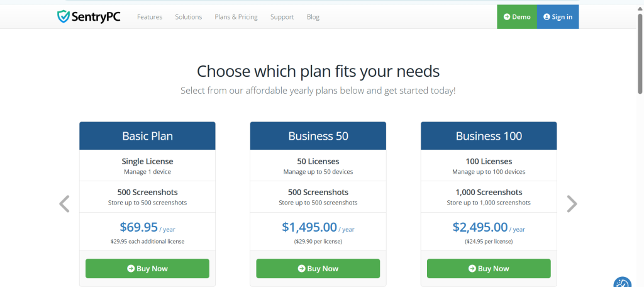The image size is (644, 287).
Task: Open the Solutions menu item
Action: [x=189, y=17]
